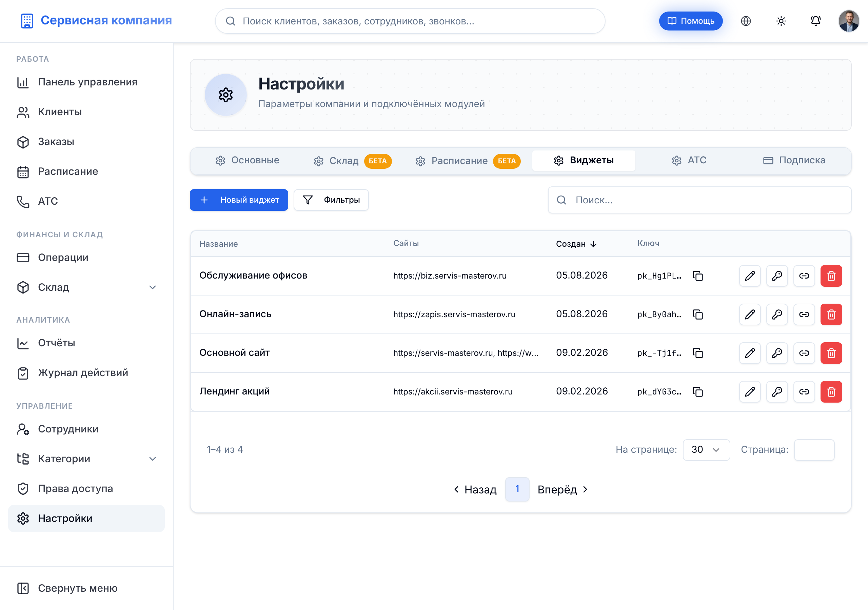Image resolution: width=868 pixels, height=610 pixels.
Task: Open the Фильтры button
Action: (331, 200)
